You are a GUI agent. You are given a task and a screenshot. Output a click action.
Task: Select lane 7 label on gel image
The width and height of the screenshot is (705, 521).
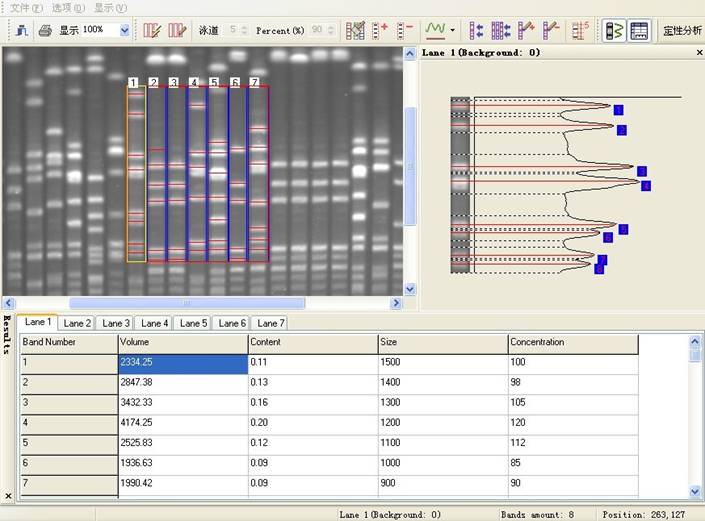tap(254, 82)
